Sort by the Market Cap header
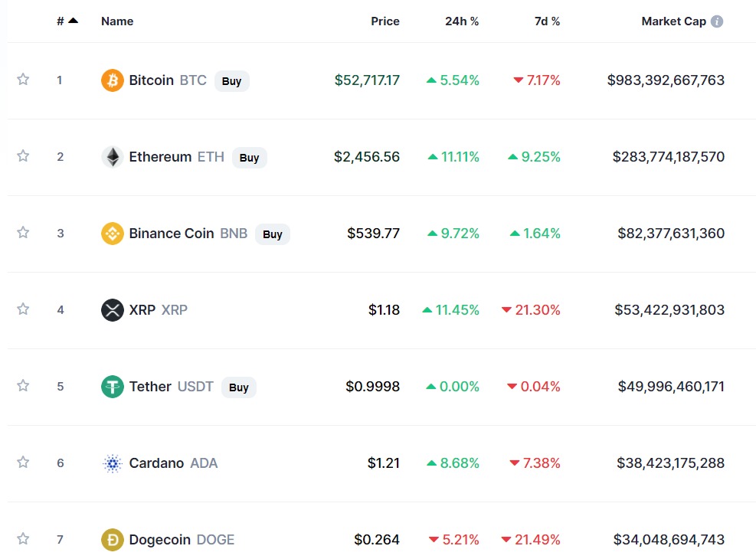Image resolution: width=756 pixels, height=559 pixels. tap(673, 21)
